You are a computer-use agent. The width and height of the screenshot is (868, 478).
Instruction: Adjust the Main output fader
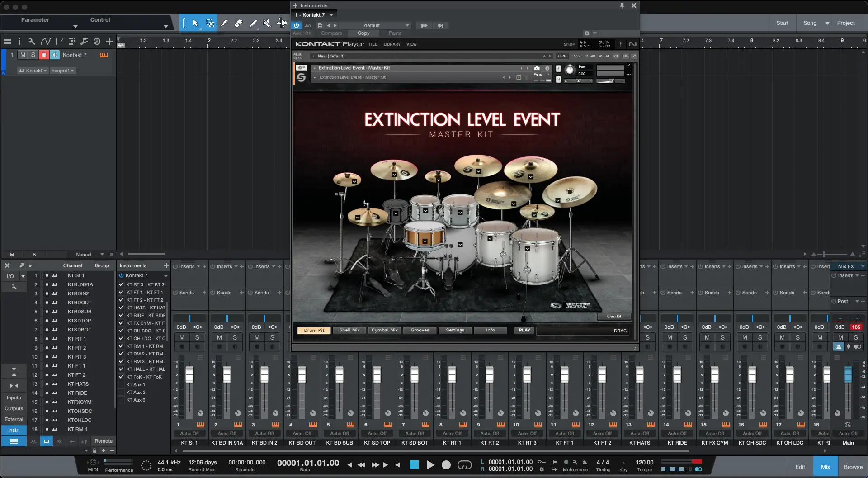pos(848,374)
